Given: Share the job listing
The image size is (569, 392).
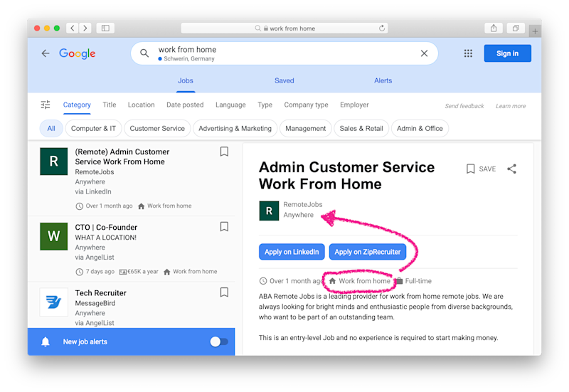Looking at the screenshot, I should click(x=511, y=169).
